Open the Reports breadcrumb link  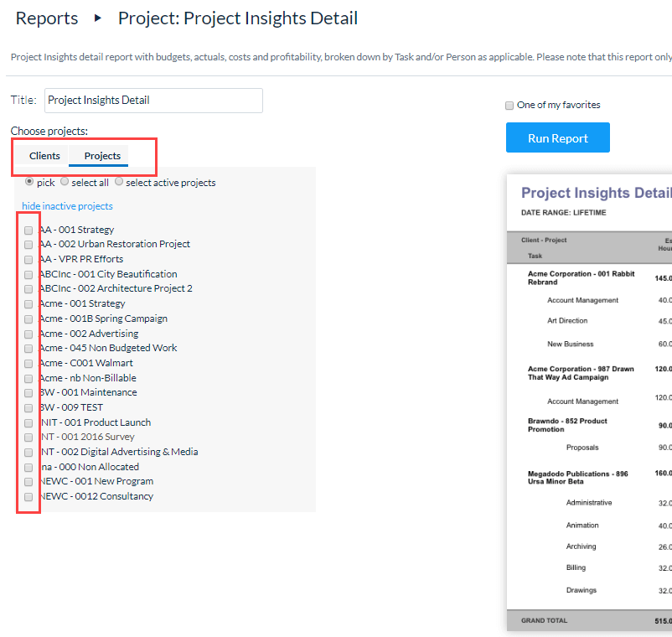pyautogui.click(x=46, y=18)
